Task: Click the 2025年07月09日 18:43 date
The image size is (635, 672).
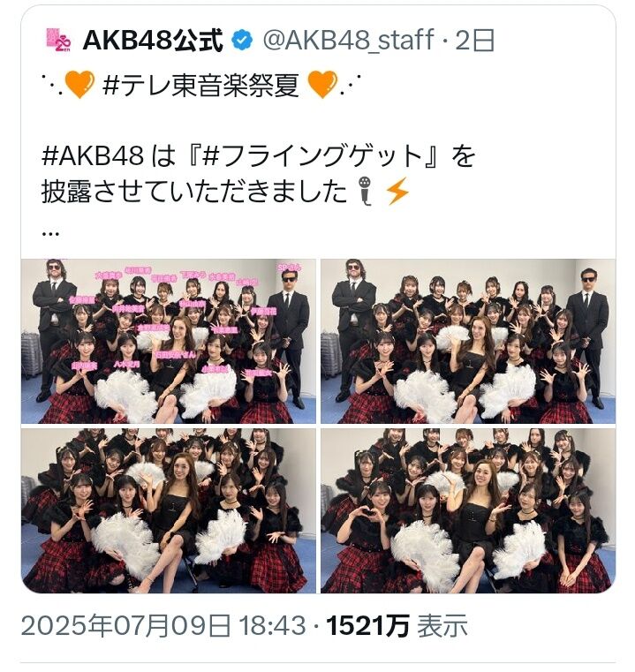Action: pyautogui.click(x=163, y=626)
